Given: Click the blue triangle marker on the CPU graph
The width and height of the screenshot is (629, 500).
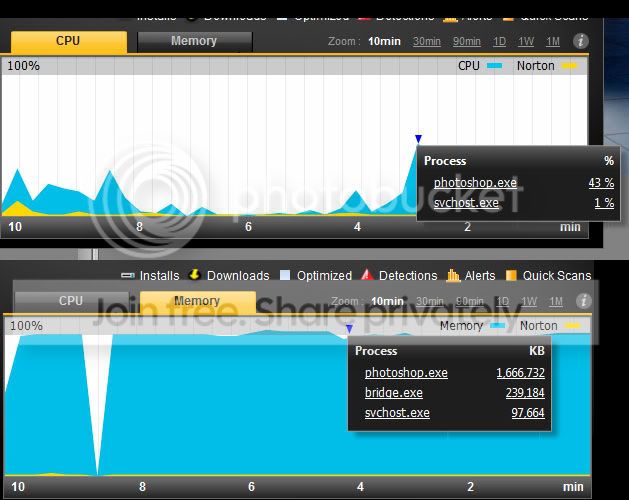Looking at the screenshot, I should click(418, 139).
